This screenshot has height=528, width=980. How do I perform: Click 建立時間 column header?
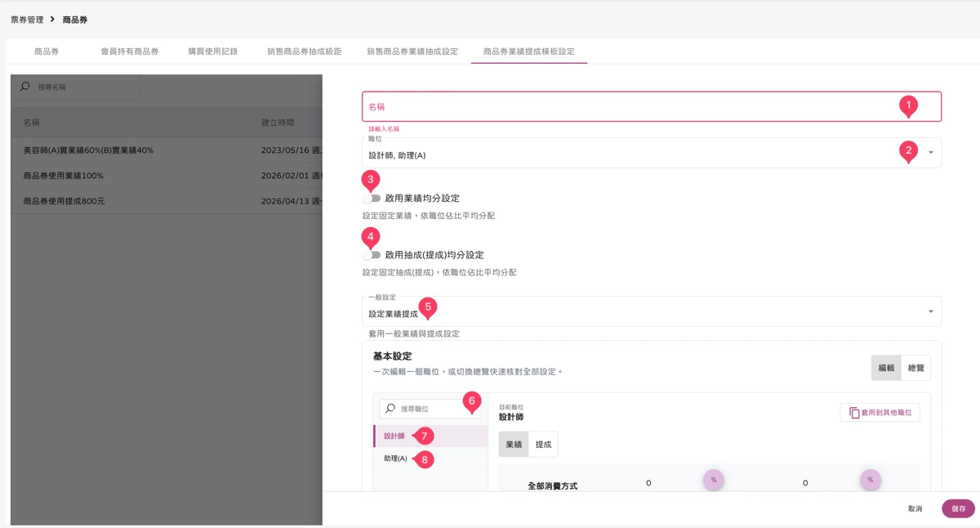278,122
